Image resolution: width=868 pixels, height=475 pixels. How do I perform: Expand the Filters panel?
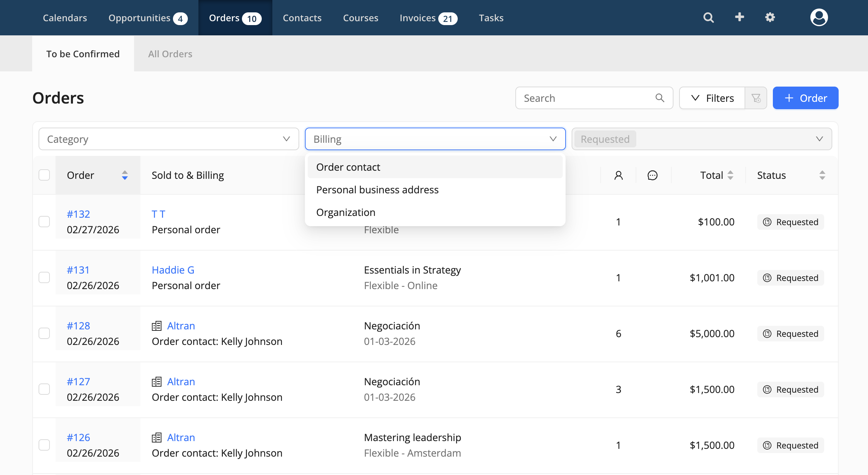pyautogui.click(x=712, y=98)
